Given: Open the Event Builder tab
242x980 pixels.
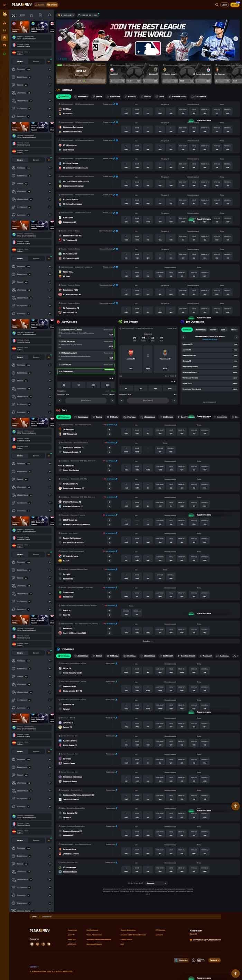Looking at the screenshot, I should 88,15.
